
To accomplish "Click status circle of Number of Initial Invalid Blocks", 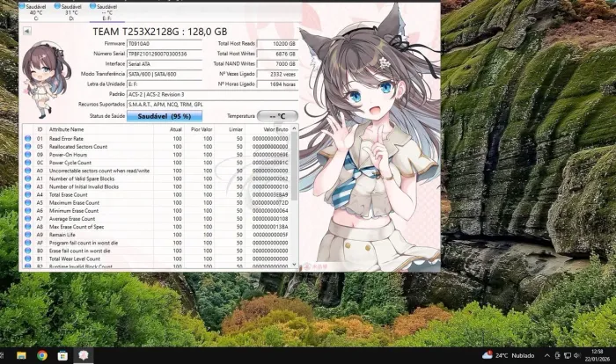I will coord(28,186).
